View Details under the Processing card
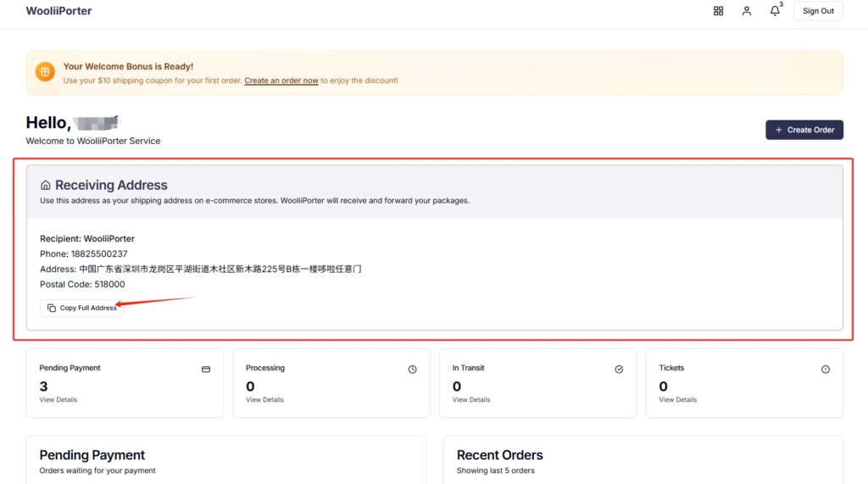 pos(264,400)
